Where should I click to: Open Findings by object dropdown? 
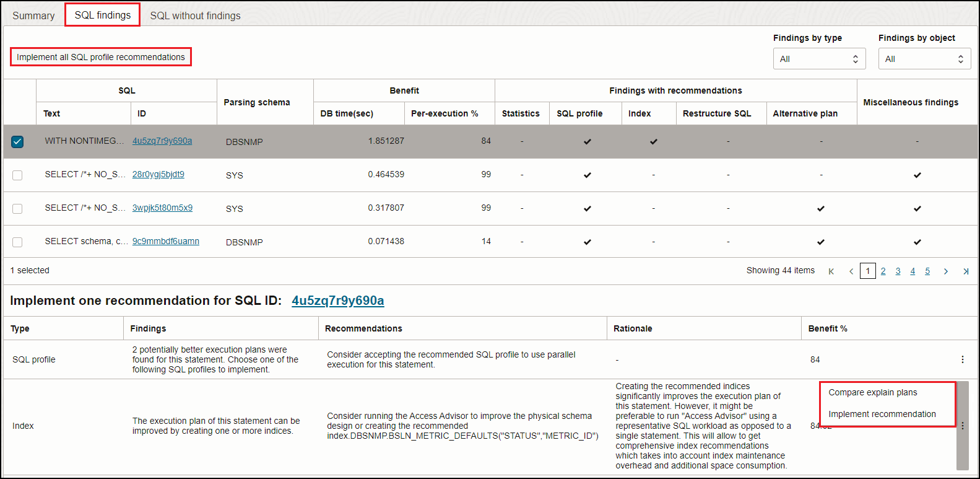(x=924, y=59)
